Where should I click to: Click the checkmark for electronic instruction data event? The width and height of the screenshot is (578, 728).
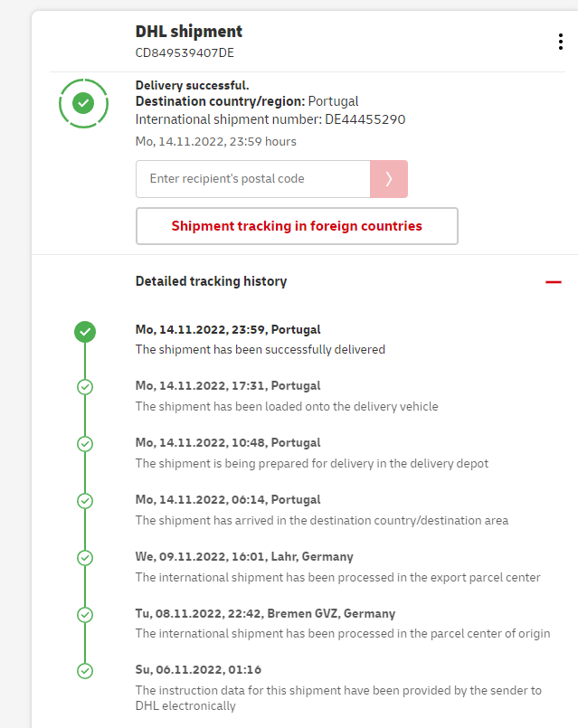[x=85, y=671]
